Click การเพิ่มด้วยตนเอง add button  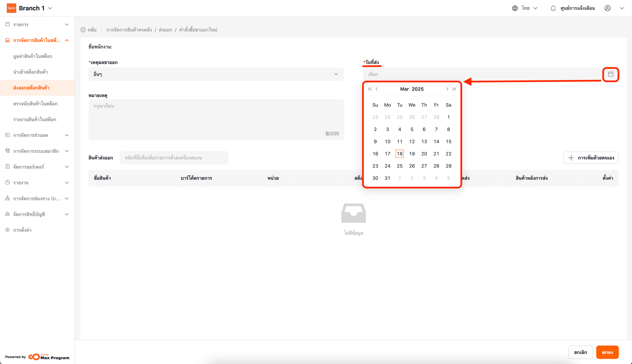591,158
